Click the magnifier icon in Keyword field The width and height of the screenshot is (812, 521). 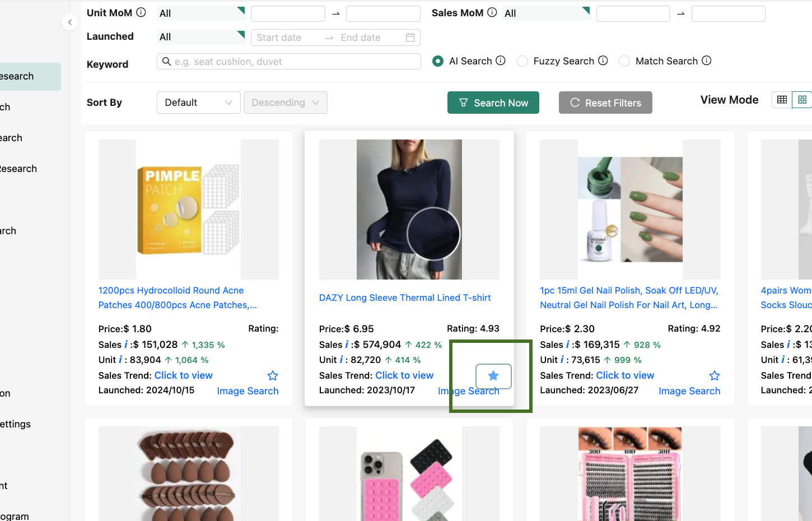166,62
